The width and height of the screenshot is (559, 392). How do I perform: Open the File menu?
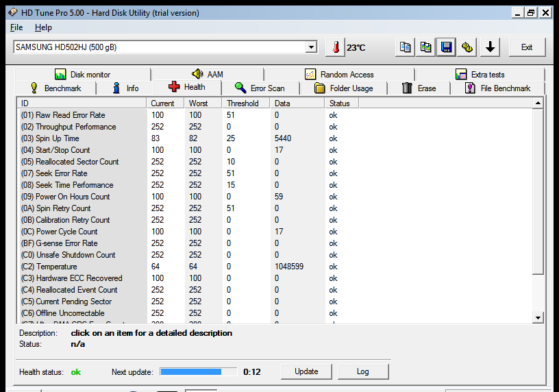[x=16, y=27]
